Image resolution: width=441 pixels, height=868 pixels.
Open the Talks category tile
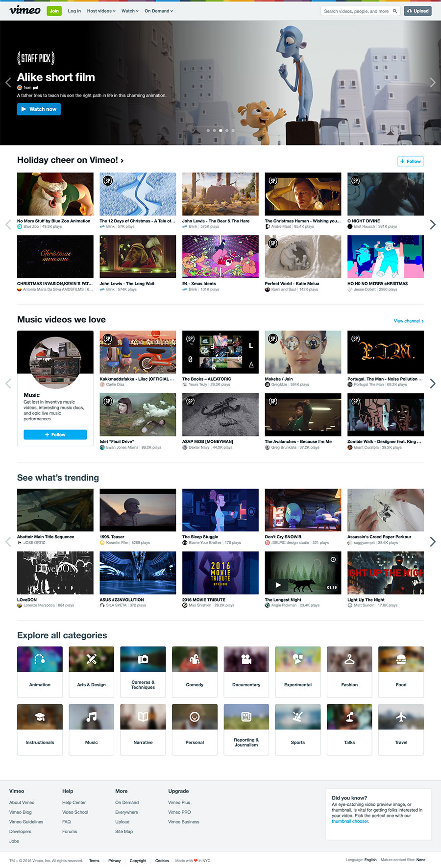tap(349, 729)
